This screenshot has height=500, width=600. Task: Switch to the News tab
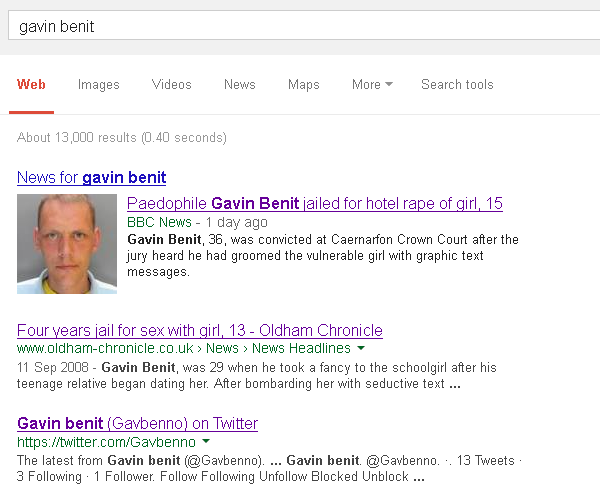(x=240, y=84)
